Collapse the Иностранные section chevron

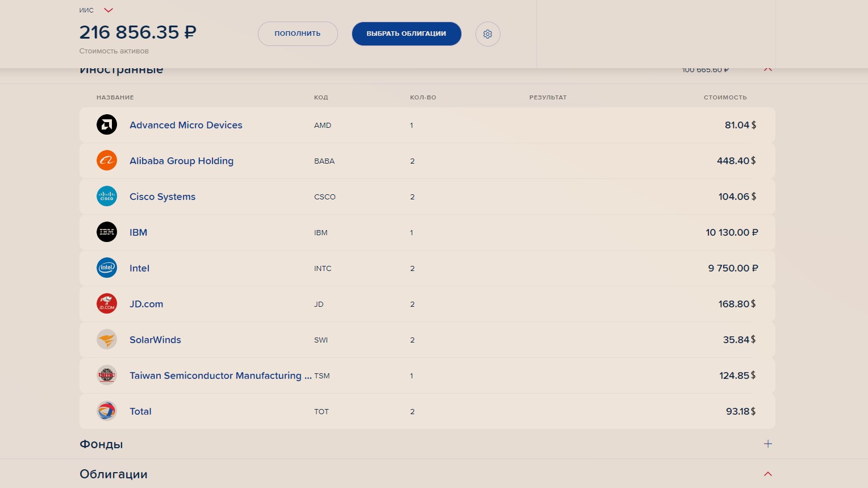tap(768, 69)
